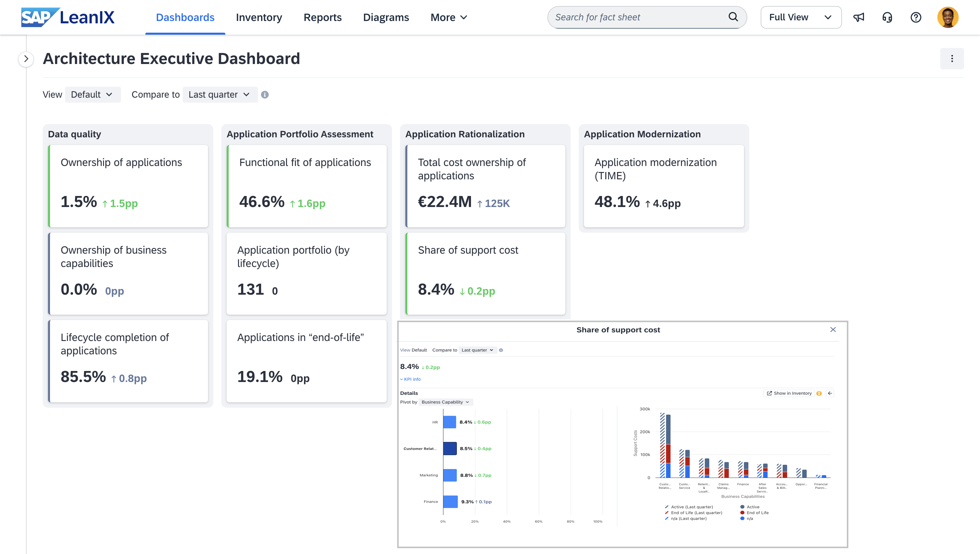This screenshot has width=980, height=554.
Task: Switch to the Inventory tab
Action: tap(259, 17)
